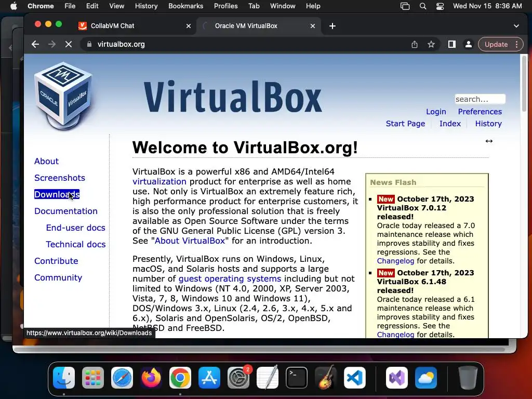
Task: Open the Profiles menu
Action: [x=225, y=6]
